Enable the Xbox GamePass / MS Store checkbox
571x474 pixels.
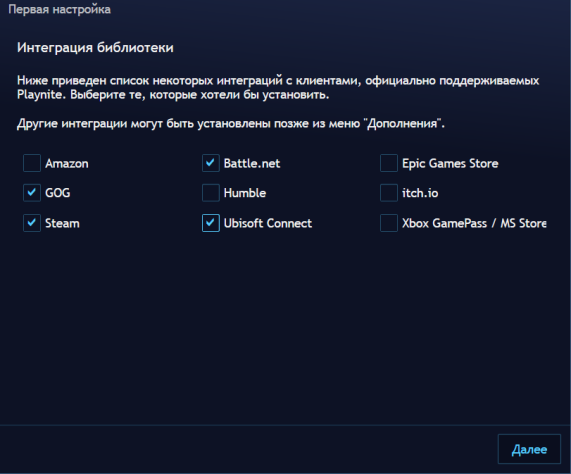click(x=389, y=223)
